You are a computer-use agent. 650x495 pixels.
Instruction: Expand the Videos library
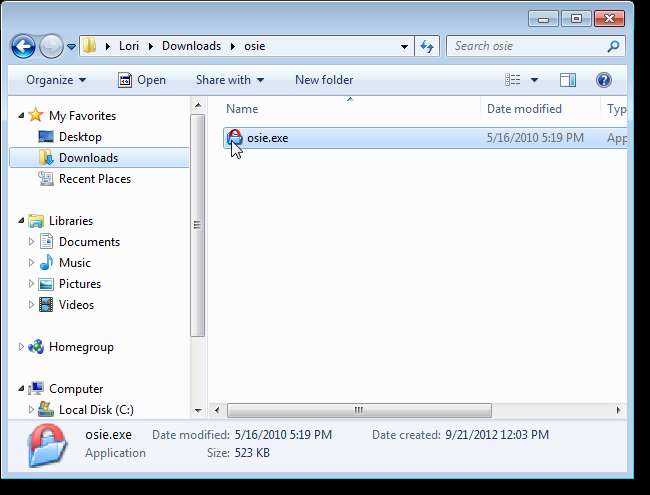point(31,305)
